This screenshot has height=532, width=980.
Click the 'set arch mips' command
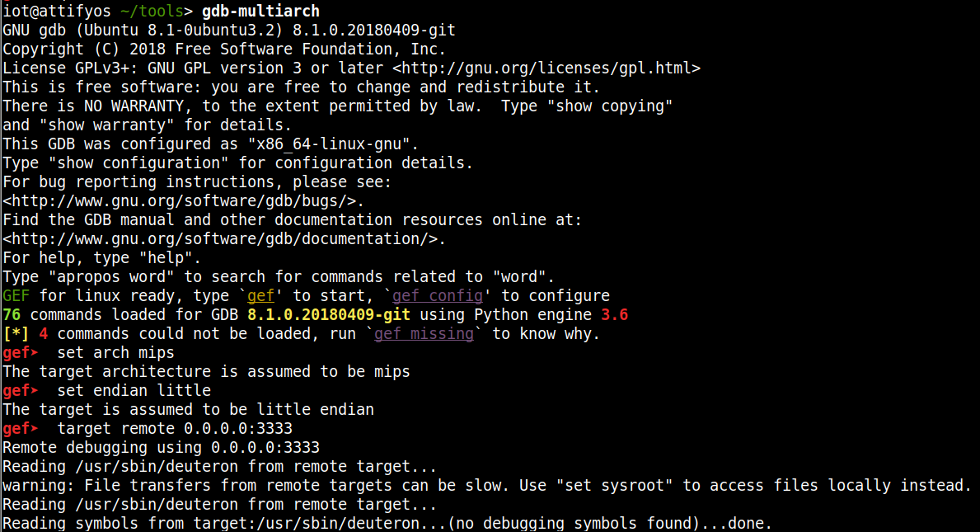(115, 353)
